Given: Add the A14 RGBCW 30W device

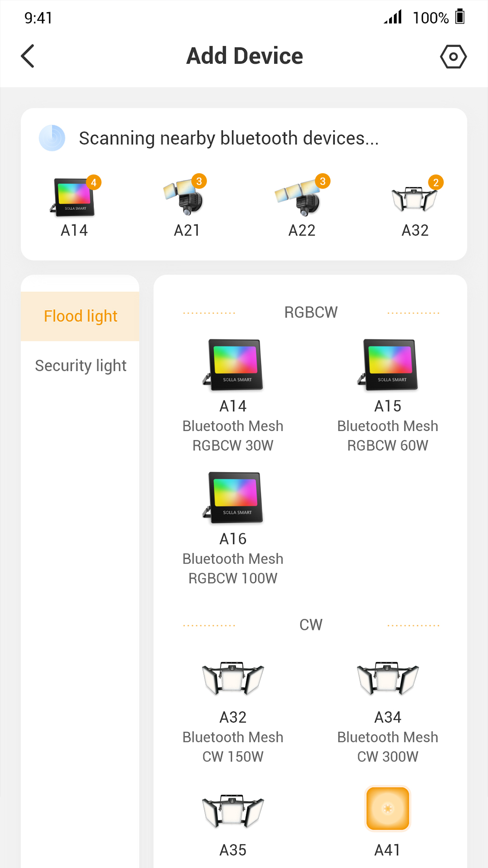Looking at the screenshot, I should (233, 394).
